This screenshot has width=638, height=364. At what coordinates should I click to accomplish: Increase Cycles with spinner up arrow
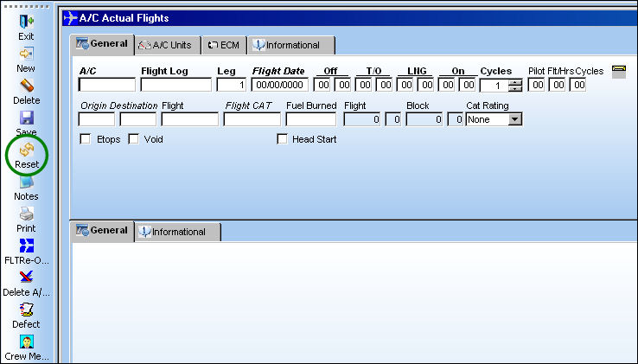(515, 82)
